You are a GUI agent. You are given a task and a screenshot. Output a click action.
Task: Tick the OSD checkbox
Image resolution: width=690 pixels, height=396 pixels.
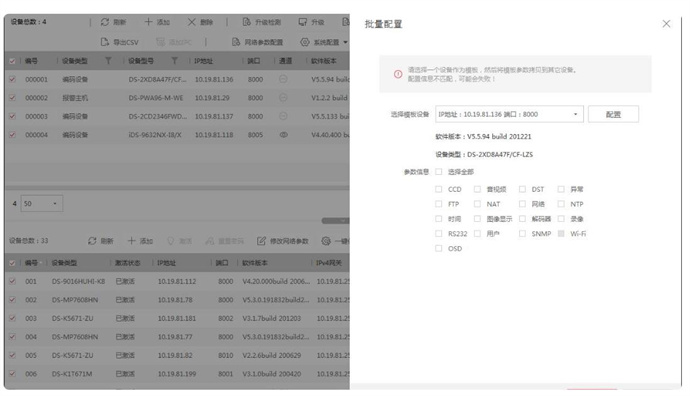pyautogui.click(x=439, y=248)
